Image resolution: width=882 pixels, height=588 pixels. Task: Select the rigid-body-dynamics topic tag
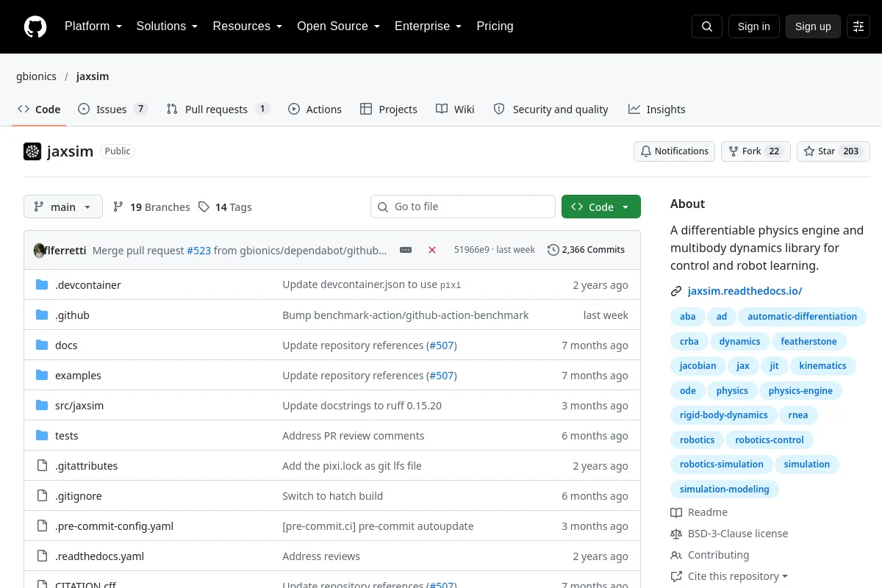point(723,415)
